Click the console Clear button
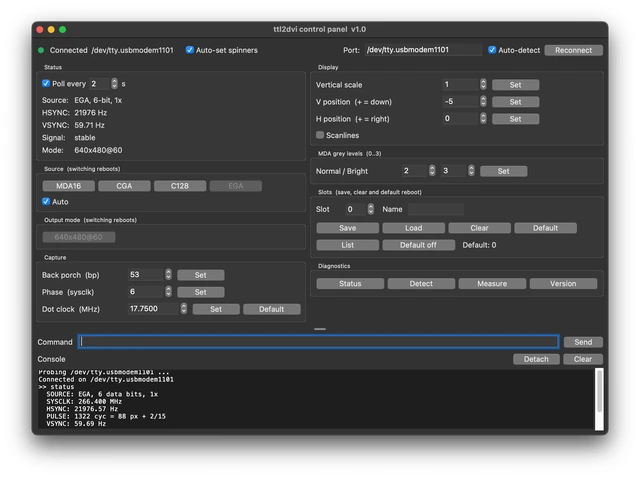This screenshot has width=640, height=477. point(583,359)
